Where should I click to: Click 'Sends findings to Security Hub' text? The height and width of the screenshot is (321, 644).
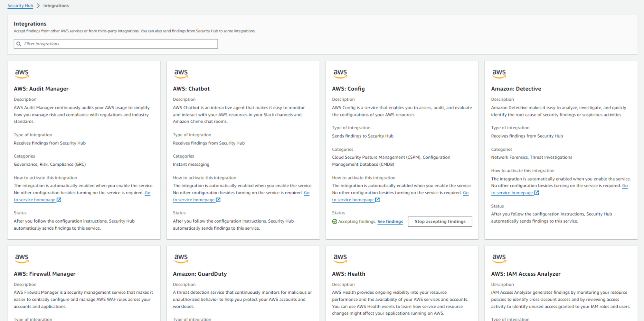click(x=363, y=136)
